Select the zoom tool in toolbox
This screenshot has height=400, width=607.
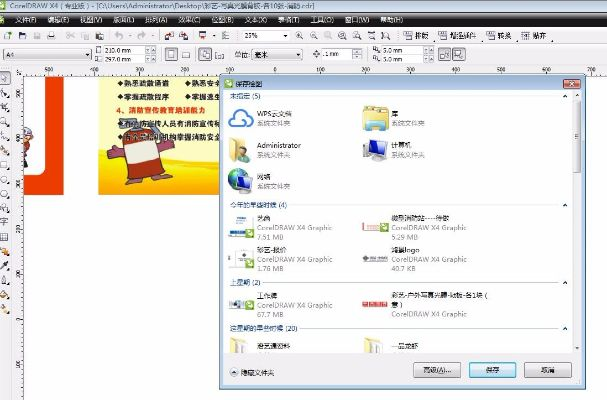tap(6, 120)
